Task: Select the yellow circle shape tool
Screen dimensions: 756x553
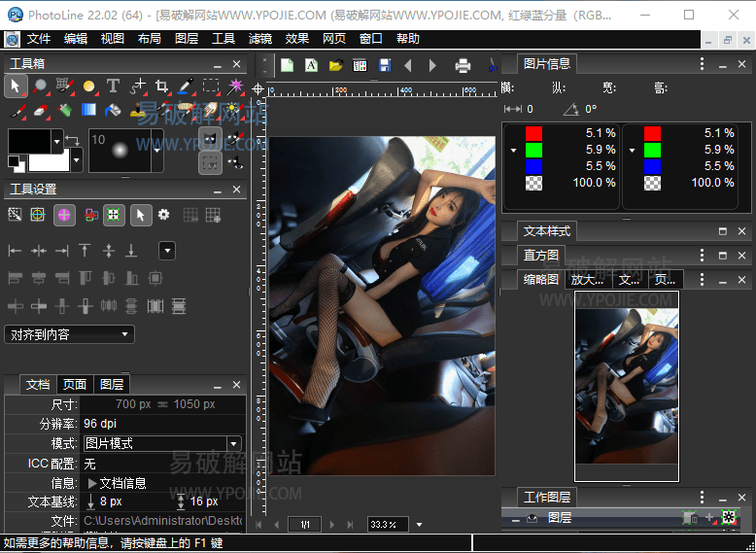Action: pos(88,86)
